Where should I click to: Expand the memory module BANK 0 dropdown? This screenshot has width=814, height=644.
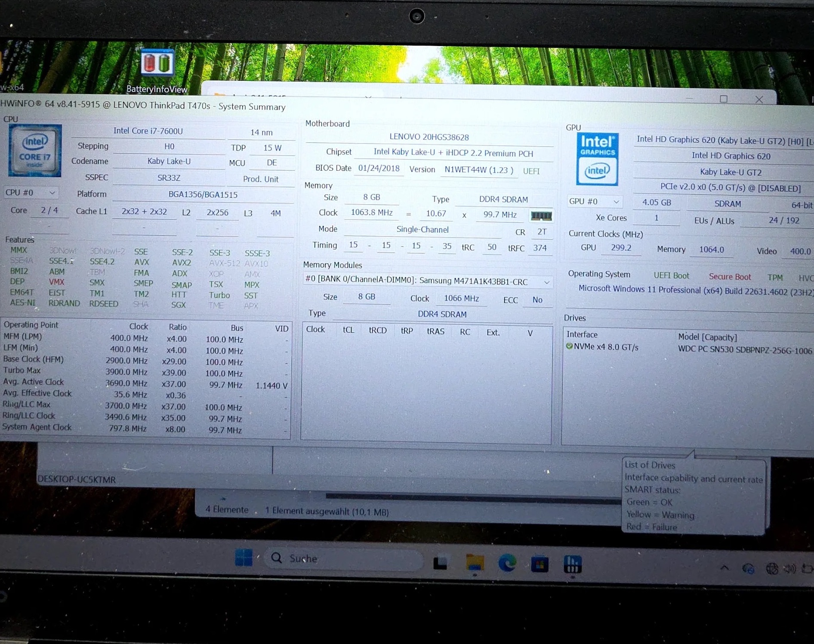[428, 281]
